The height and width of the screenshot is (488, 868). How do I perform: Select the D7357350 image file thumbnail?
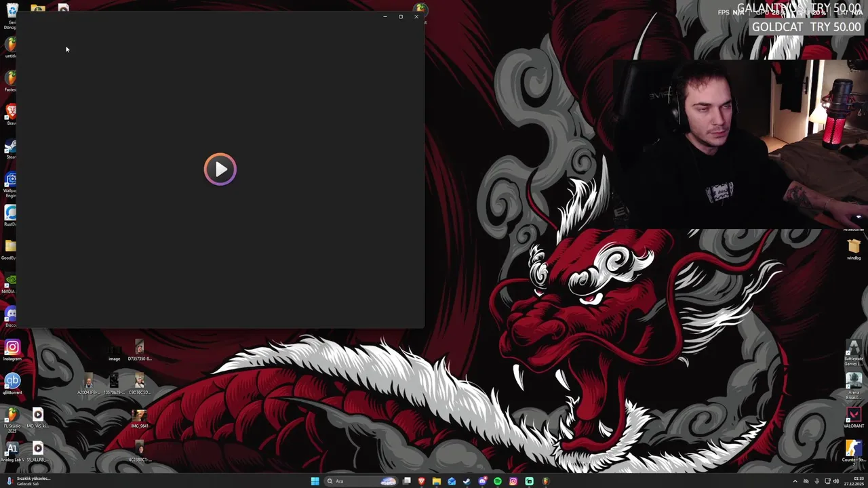140,351
